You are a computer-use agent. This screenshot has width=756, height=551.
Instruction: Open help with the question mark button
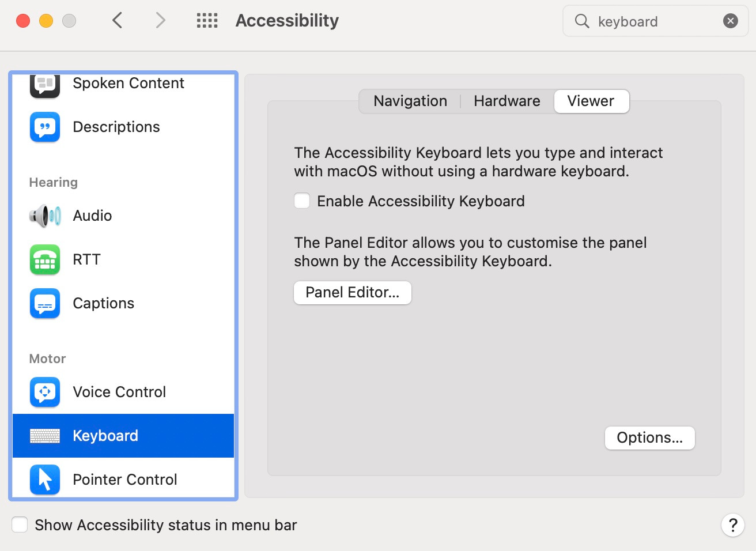click(x=732, y=525)
